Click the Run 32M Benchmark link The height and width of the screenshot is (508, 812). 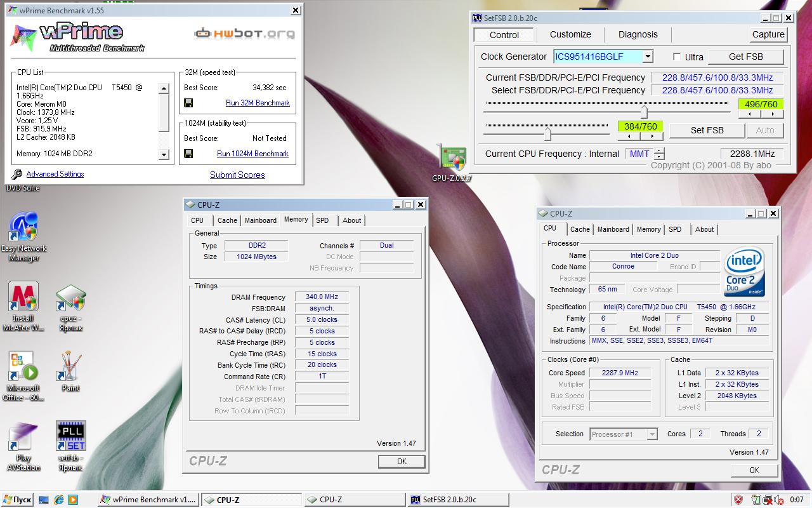click(258, 103)
